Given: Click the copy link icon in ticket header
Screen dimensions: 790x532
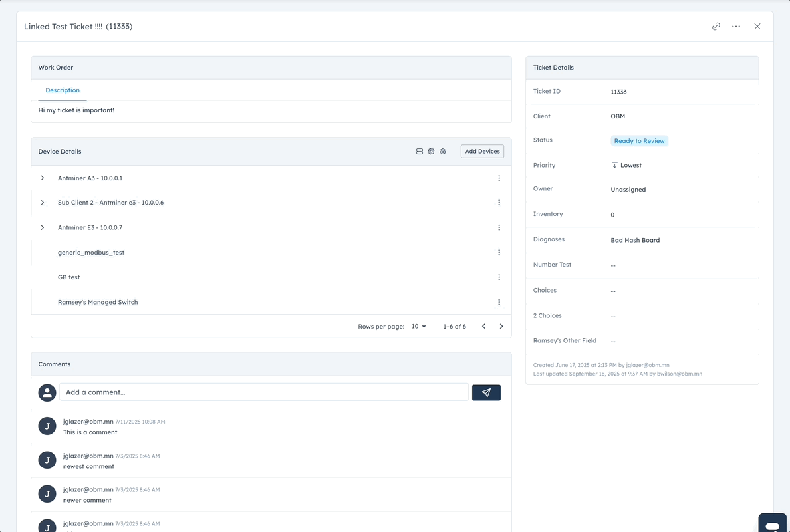Looking at the screenshot, I should pos(716,27).
